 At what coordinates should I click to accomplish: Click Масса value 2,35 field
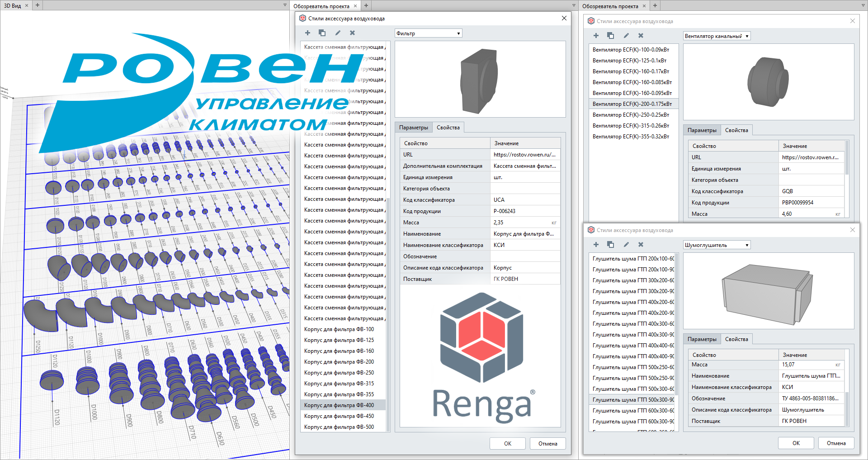tap(525, 223)
